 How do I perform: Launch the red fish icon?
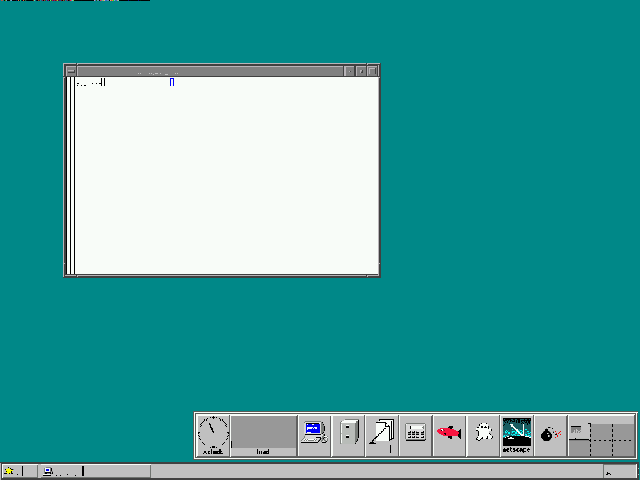coord(450,433)
